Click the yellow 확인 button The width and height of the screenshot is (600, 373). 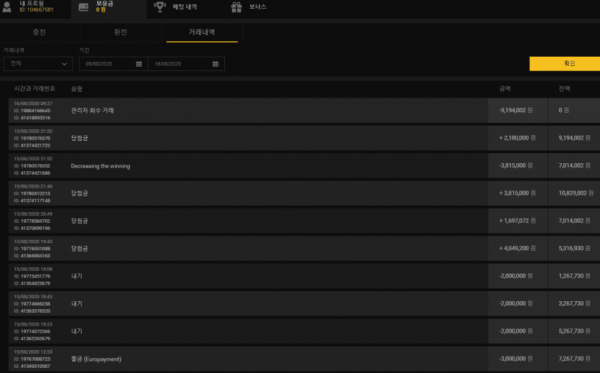pyautogui.click(x=565, y=64)
